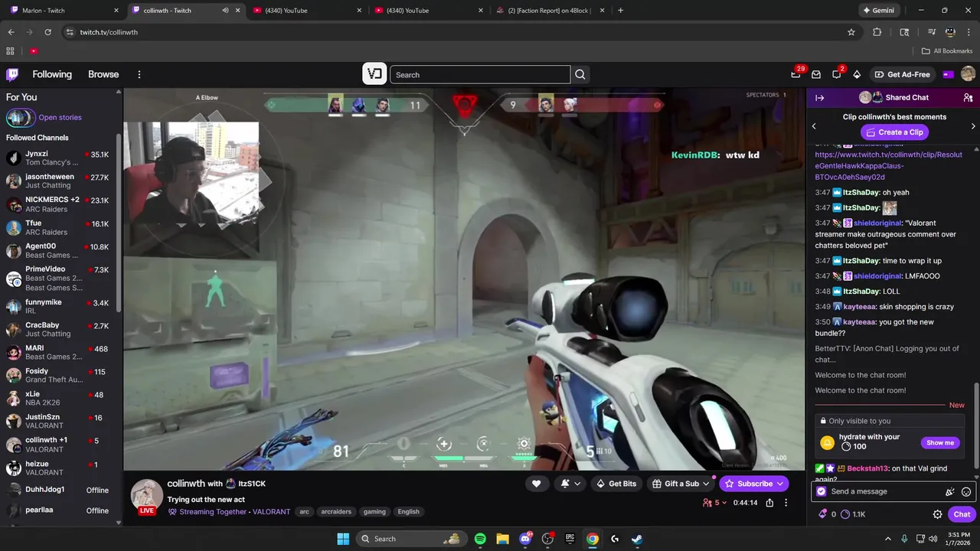Show hidden system tray icons
Screen dimensions: 980x551
point(888,539)
